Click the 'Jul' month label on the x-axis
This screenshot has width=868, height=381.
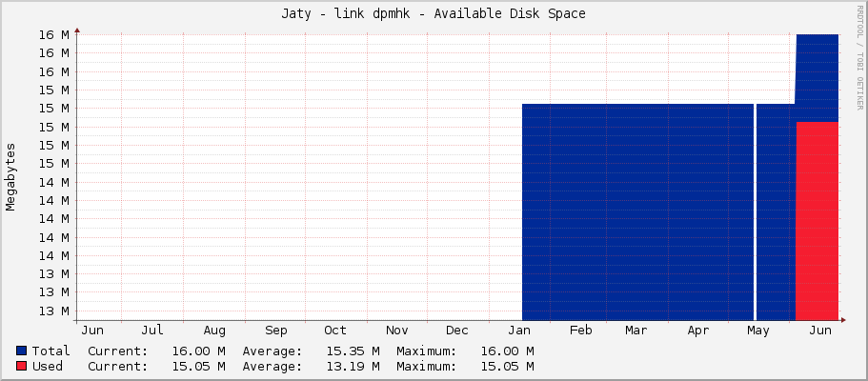coord(152,331)
